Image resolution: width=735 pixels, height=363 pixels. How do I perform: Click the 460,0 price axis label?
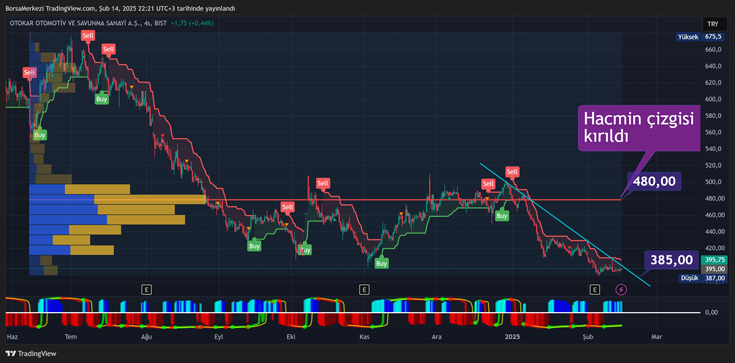click(712, 215)
